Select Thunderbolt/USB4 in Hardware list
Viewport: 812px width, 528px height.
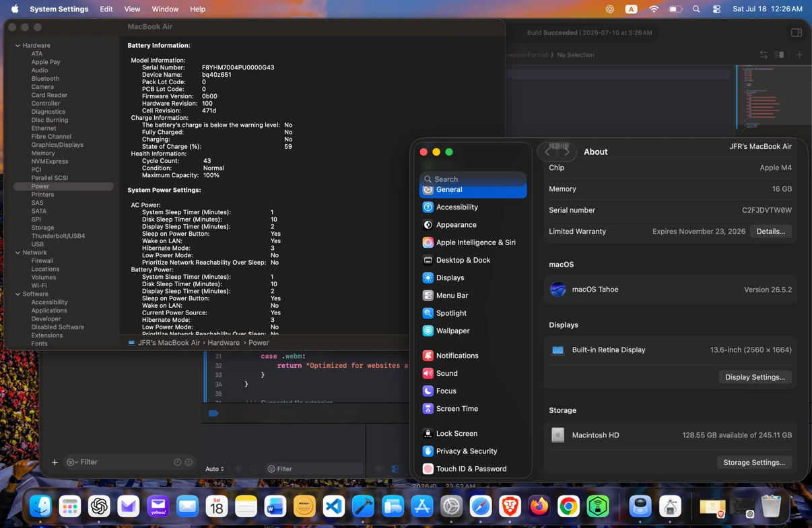click(x=58, y=236)
